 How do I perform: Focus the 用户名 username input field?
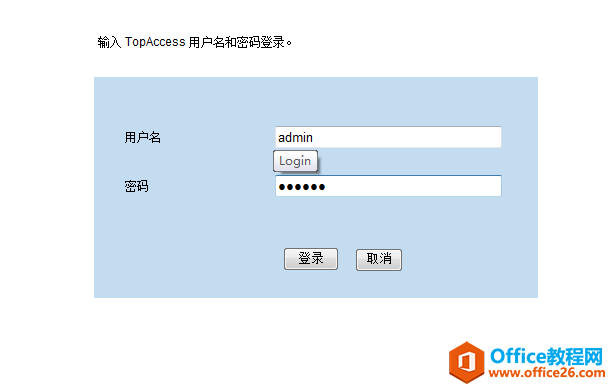click(388, 137)
